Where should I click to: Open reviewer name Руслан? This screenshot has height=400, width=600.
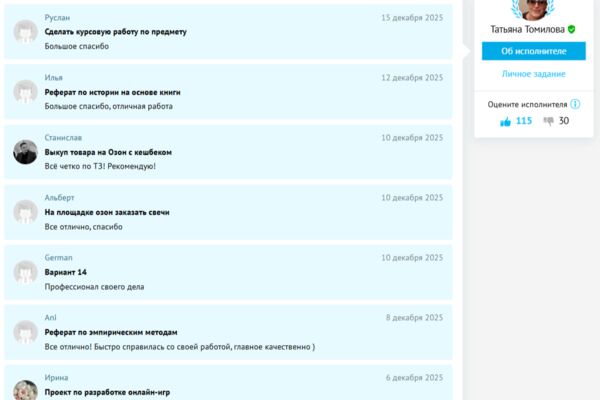click(x=57, y=18)
